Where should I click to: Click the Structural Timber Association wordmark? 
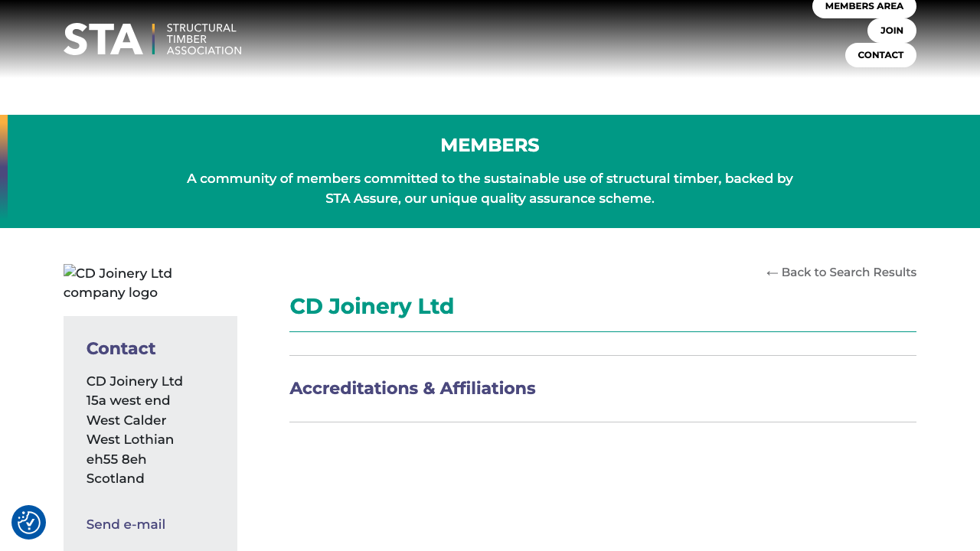[x=201, y=37]
